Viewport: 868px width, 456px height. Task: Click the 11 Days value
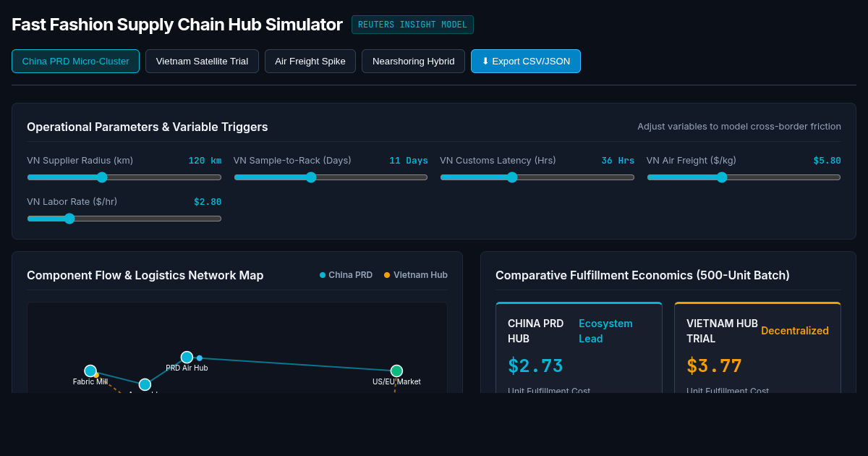[409, 161]
